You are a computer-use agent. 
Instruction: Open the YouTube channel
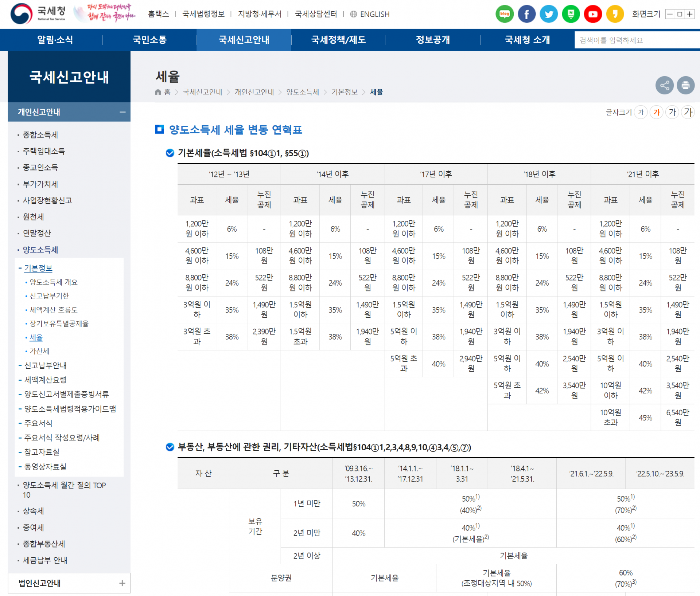point(593,14)
